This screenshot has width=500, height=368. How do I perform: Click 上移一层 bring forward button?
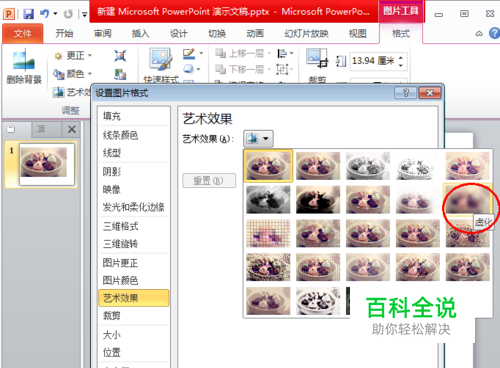243,53
